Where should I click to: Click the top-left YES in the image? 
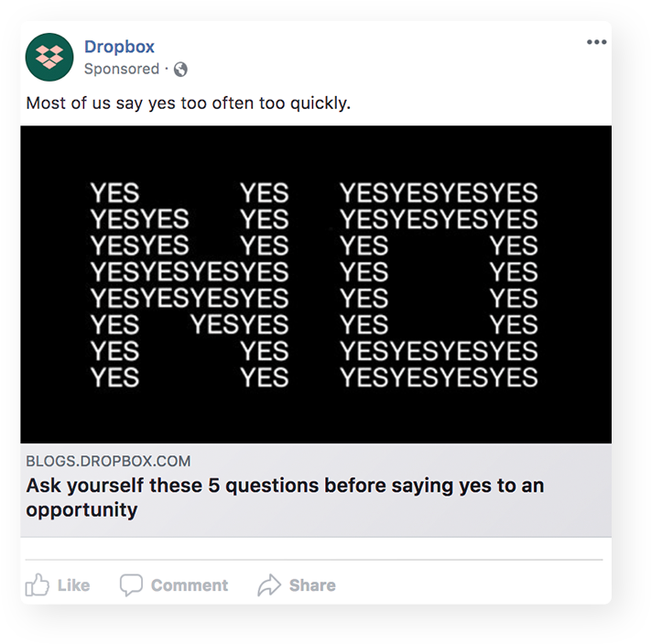114,193
